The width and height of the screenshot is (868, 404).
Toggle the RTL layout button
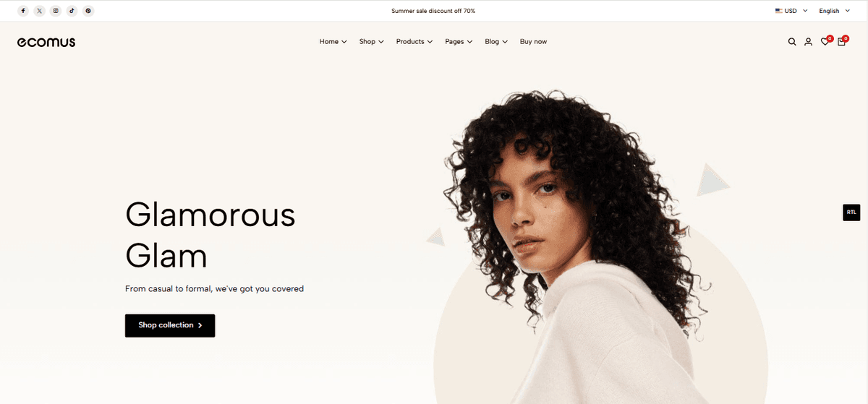click(x=851, y=212)
